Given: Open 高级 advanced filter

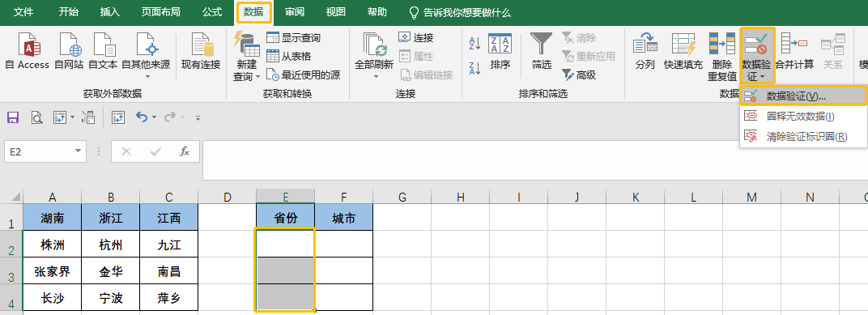Looking at the screenshot, I should point(579,74).
